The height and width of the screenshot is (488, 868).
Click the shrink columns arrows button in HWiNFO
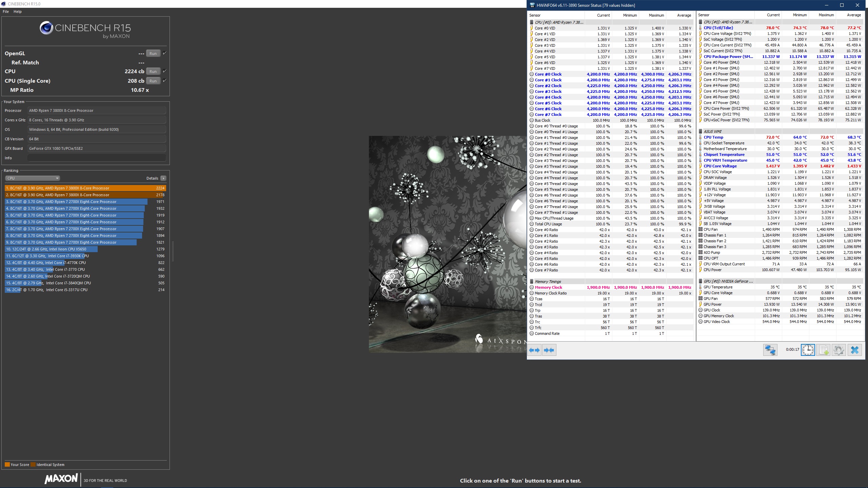tap(549, 350)
